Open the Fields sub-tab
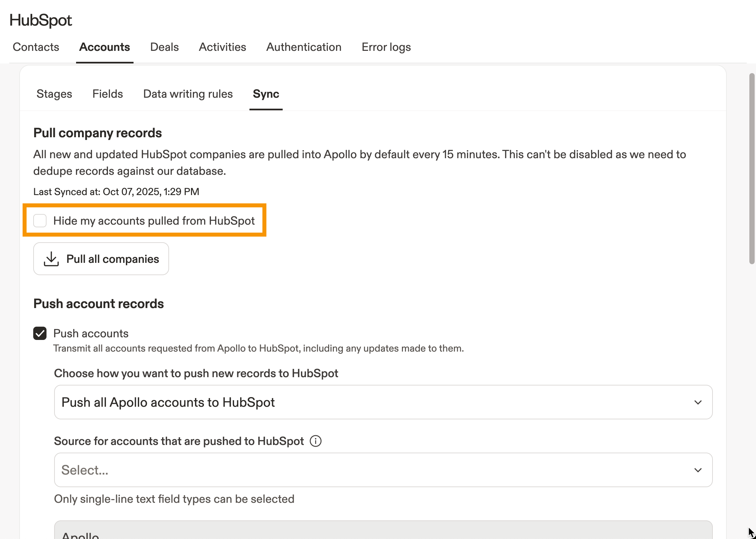The height and width of the screenshot is (539, 756). [x=108, y=94]
